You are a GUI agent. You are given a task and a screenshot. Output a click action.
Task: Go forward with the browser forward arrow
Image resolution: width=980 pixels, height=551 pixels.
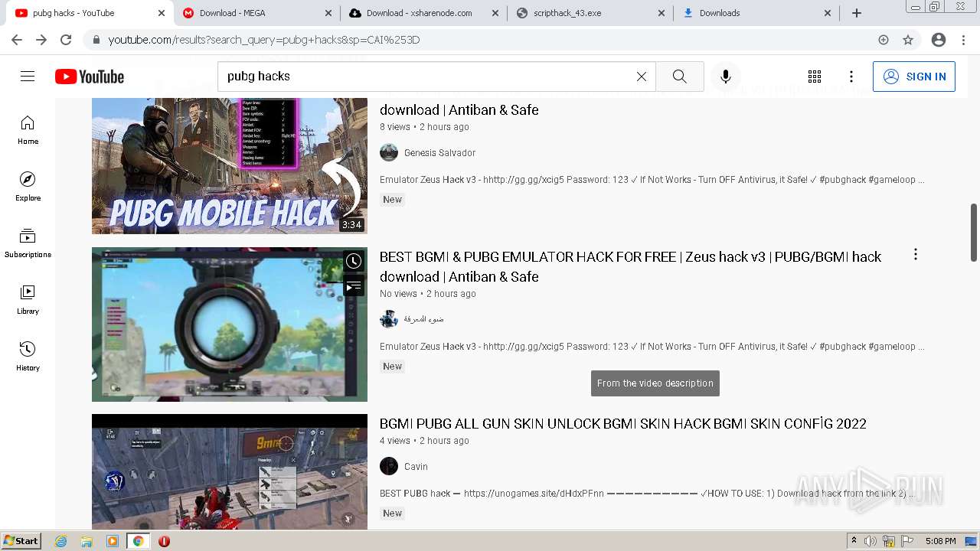tap(41, 40)
